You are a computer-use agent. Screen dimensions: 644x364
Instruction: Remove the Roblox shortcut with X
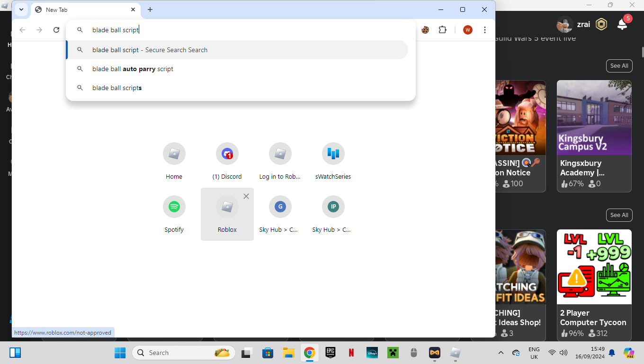246,196
